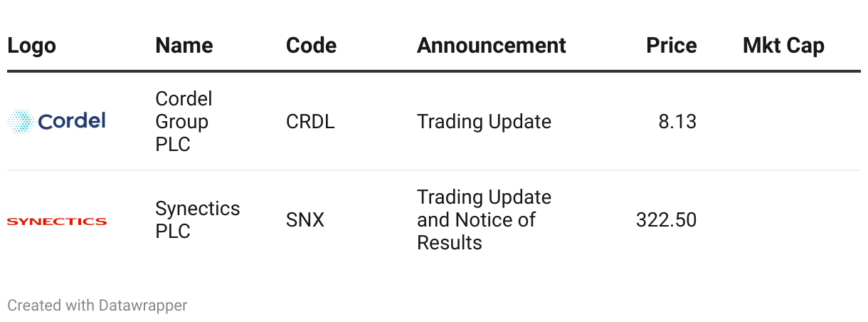The width and height of the screenshot is (868, 322).
Task: Click the Mkt Cap column header
Action: [x=783, y=46]
